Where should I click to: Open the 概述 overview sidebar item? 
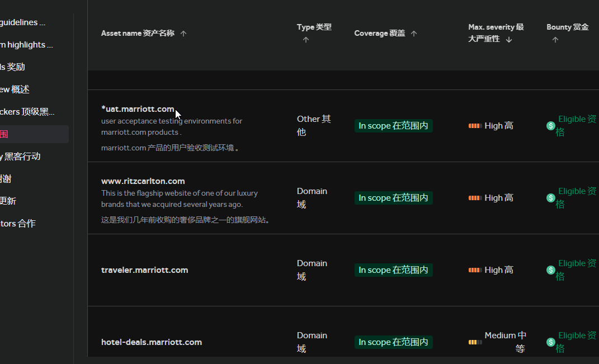(15, 89)
